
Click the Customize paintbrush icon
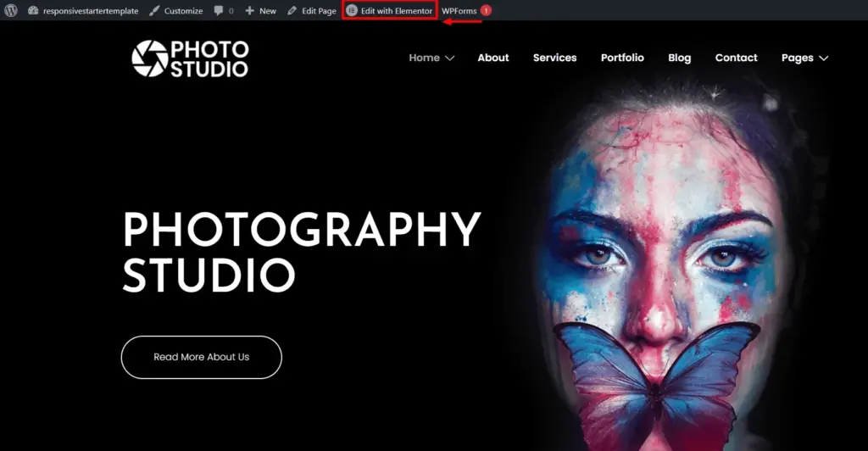(154, 11)
